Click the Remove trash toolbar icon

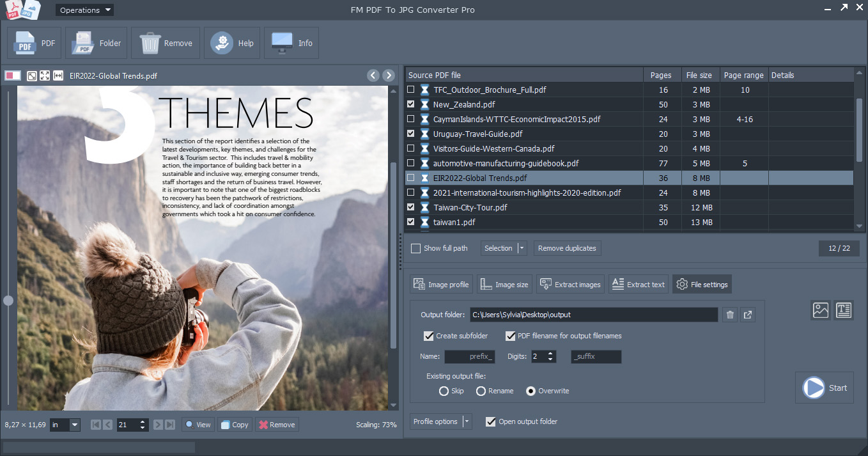pos(151,42)
